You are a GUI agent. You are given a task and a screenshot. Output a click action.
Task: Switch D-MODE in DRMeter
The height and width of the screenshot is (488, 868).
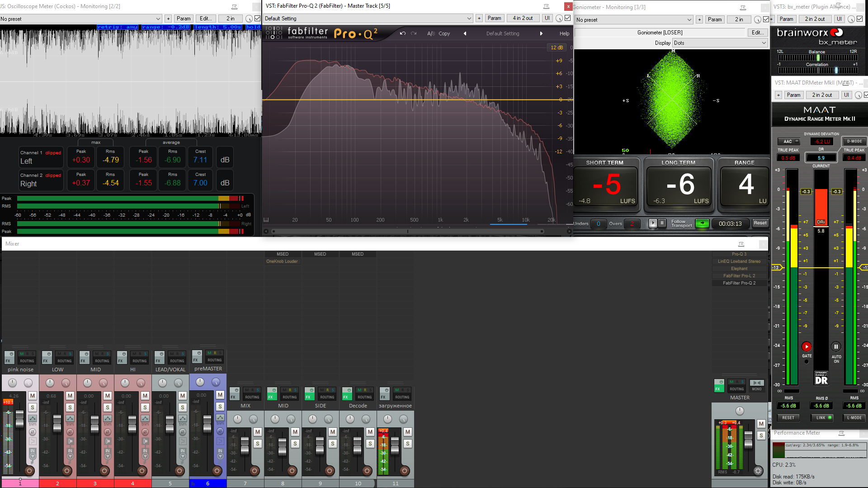point(854,142)
